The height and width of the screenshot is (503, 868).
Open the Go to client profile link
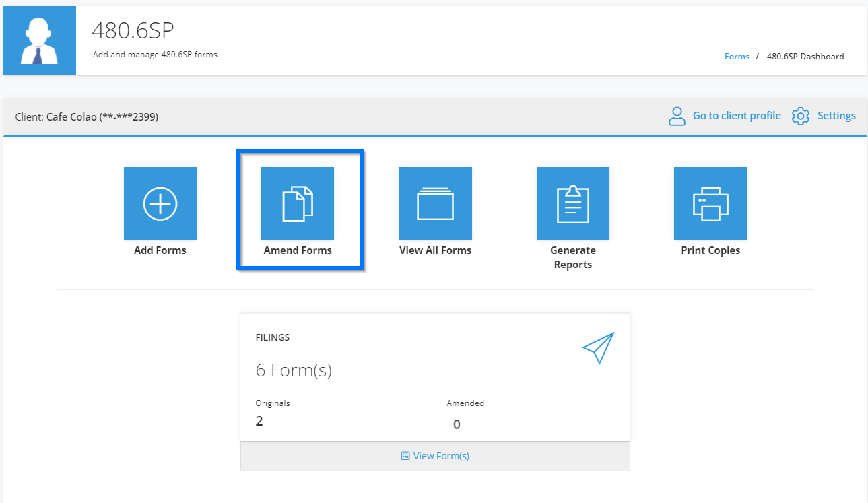click(x=737, y=116)
